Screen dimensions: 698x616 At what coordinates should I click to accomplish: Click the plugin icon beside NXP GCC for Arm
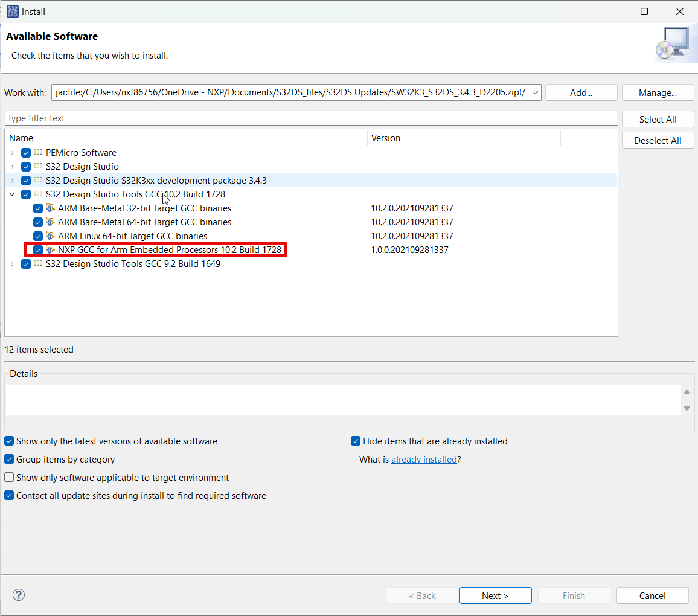coord(50,249)
